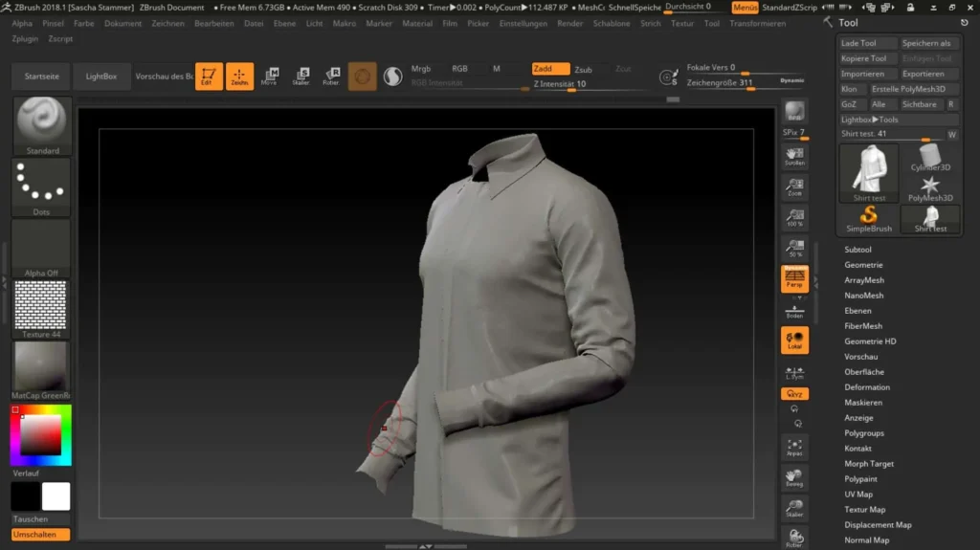Click Erstelle PolyMesh3D button
This screenshot has width=980, height=550.
(914, 89)
